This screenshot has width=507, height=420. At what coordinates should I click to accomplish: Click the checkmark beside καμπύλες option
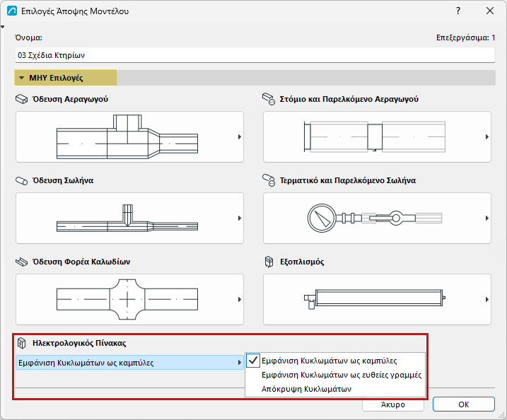pos(253,361)
